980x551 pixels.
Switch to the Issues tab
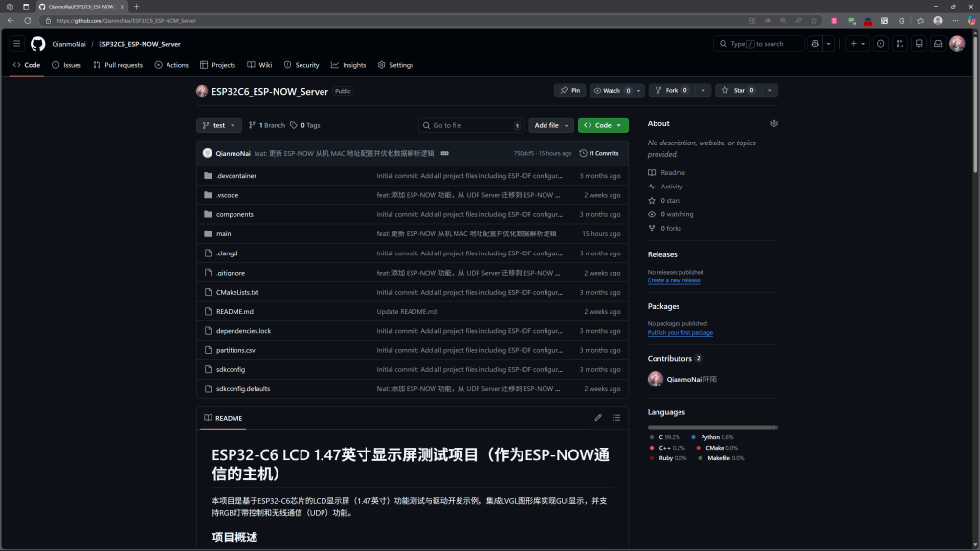(x=66, y=65)
